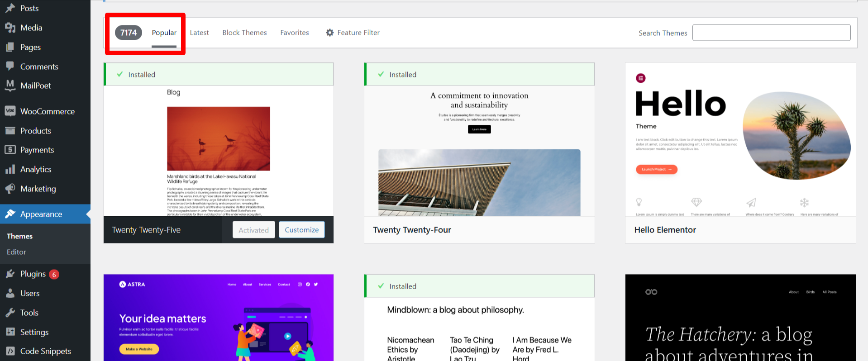Click the Plugins update count badge

point(54,275)
